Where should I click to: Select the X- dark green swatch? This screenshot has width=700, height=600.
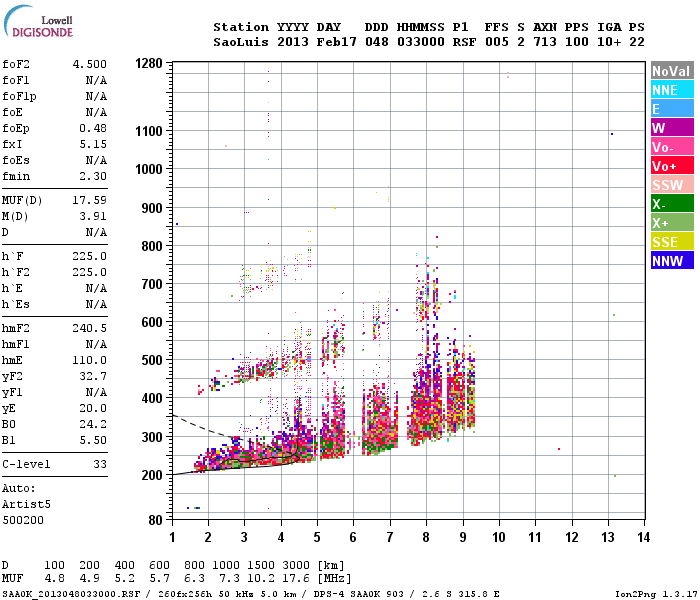(x=672, y=204)
